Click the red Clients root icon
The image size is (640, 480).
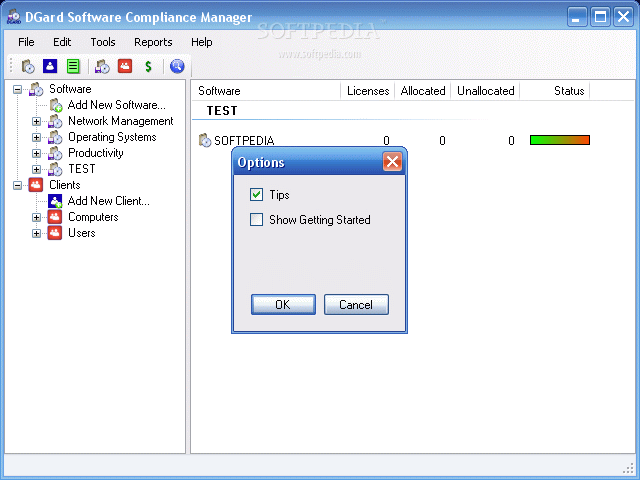(x=36, y=185)
